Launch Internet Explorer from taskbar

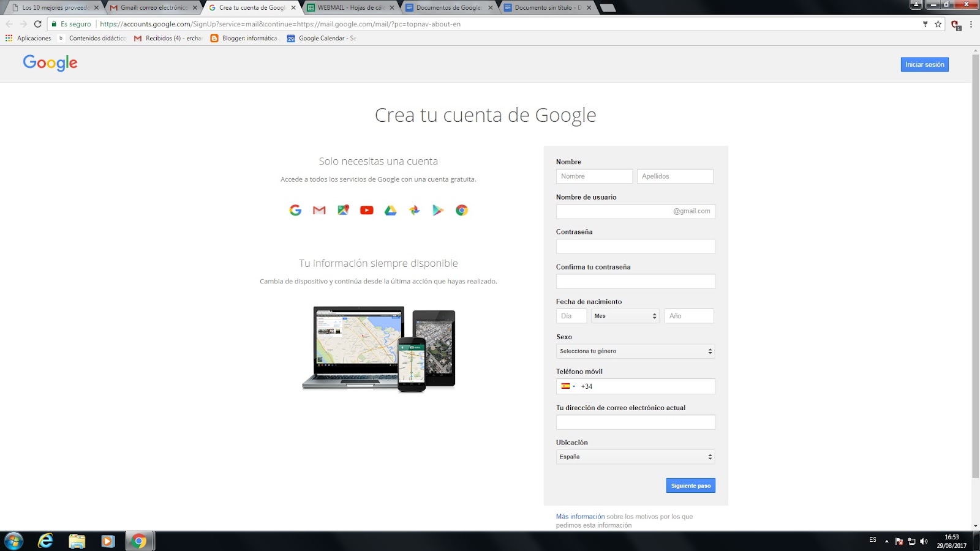(45, 541)
